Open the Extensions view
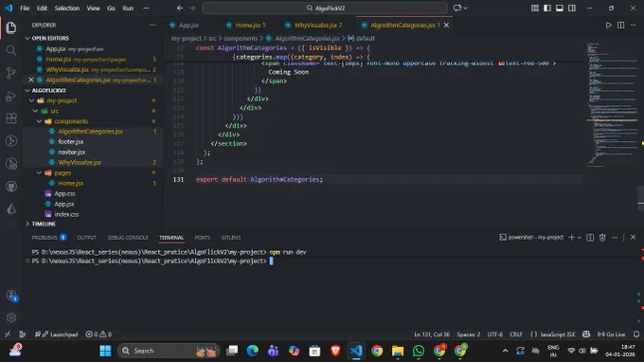Viewport: 644px width, 362px height. [x=11, y=118]
